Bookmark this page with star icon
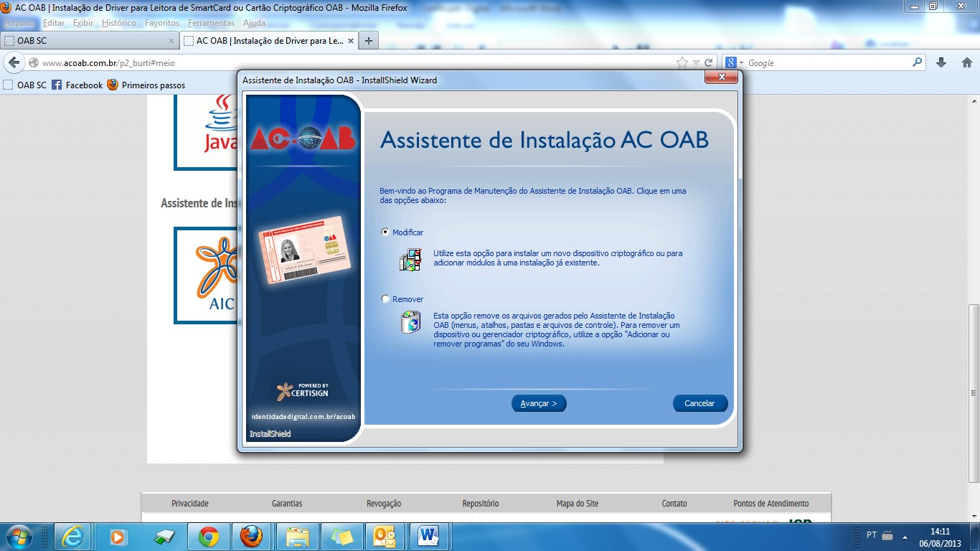The width and height of the screenshot is (980, 551). [x=682, y=63]
